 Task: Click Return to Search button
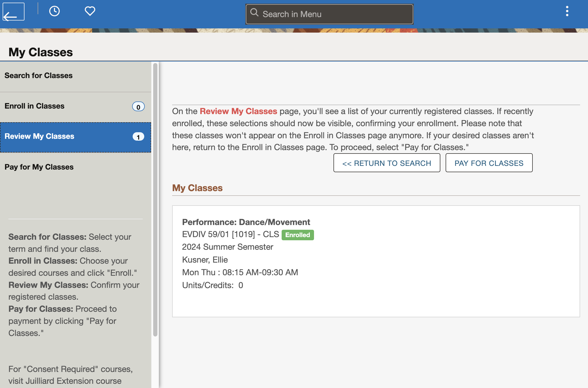coord(387,163)
